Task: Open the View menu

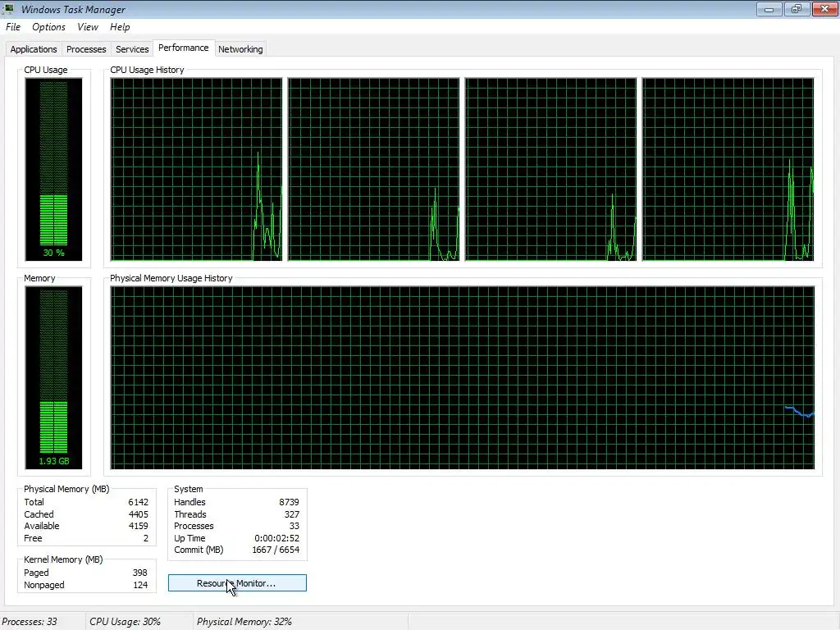Action: 87,27
